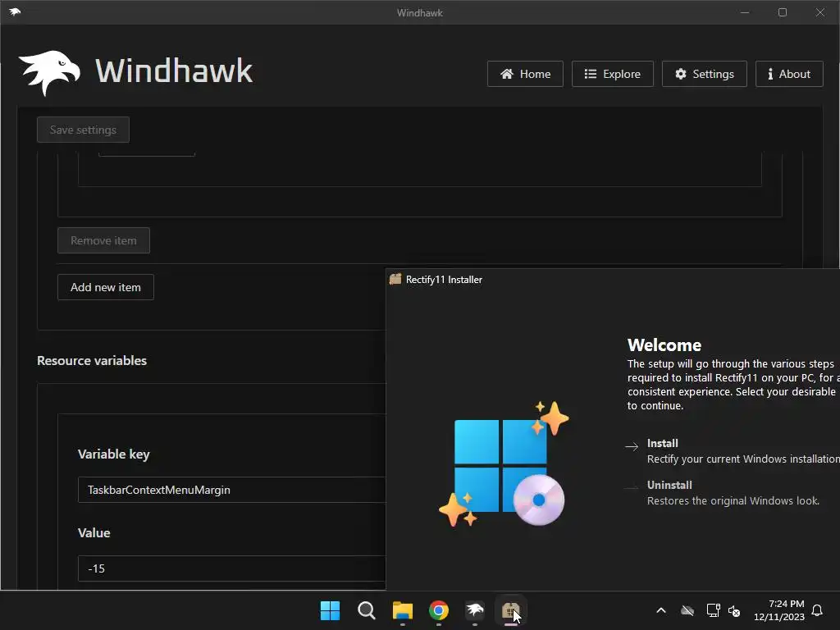Click the Rectify11 Installer title icon
The image size is (840, 630).
pyautogui.click(x=395, y=279)
